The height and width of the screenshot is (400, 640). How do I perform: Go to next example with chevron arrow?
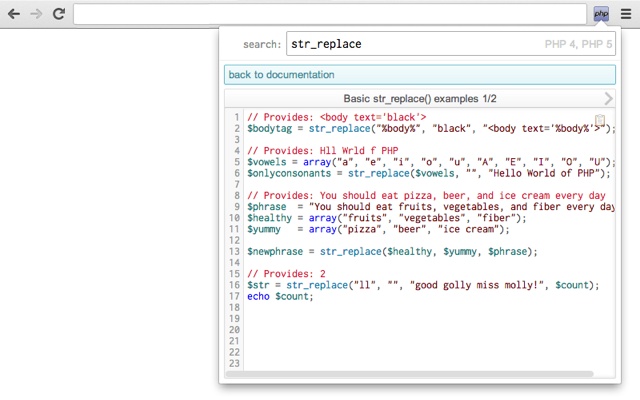pos(608,98)
